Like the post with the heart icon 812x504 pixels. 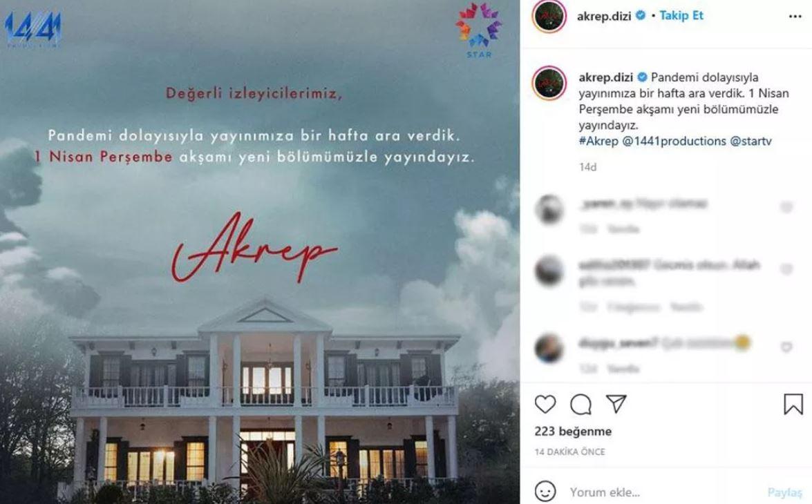(x=545, y=404)
